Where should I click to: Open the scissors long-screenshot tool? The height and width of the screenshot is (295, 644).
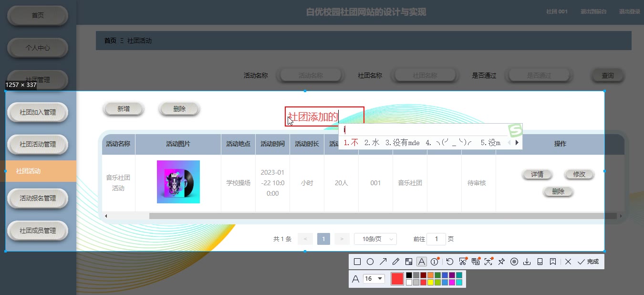point(463,262)
